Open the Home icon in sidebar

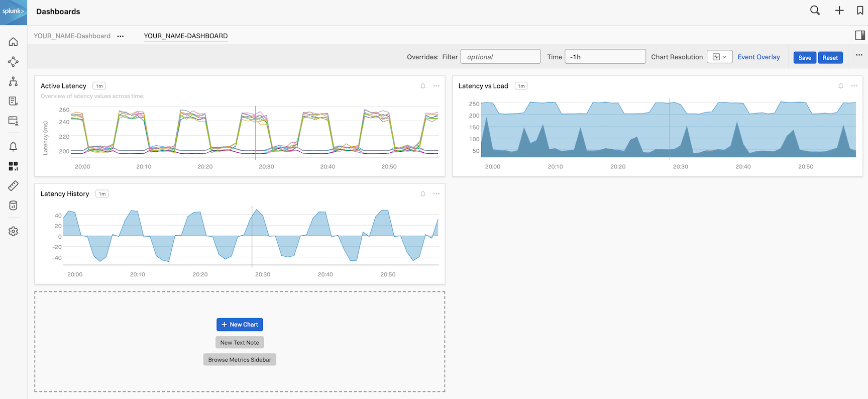pos(13,42)
